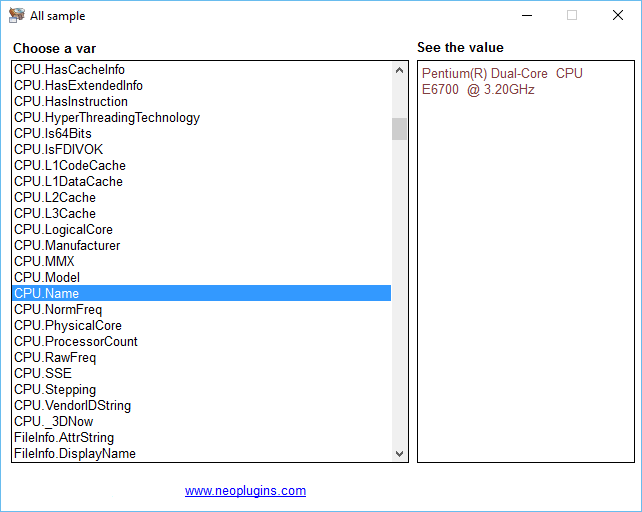Click CPU.MMX in the var list
This screenshot has height=512, width=642.
(x=201, y=261)
